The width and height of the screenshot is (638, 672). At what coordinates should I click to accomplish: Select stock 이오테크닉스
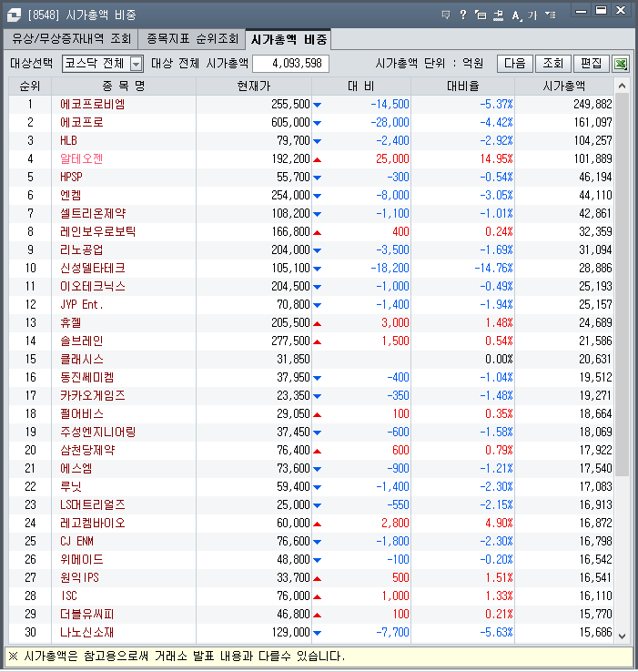coord(93,286)
